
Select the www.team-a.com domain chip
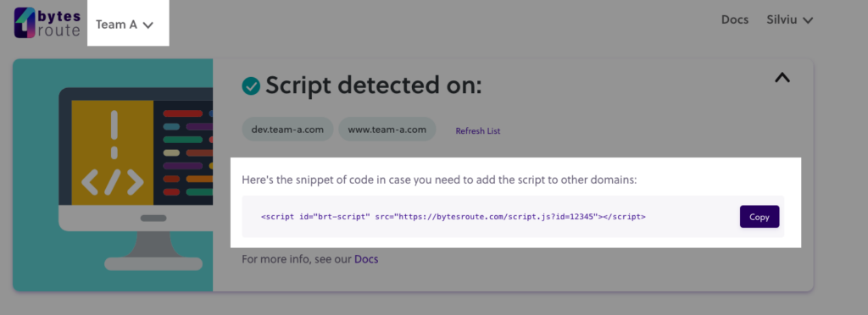point(387,130)
